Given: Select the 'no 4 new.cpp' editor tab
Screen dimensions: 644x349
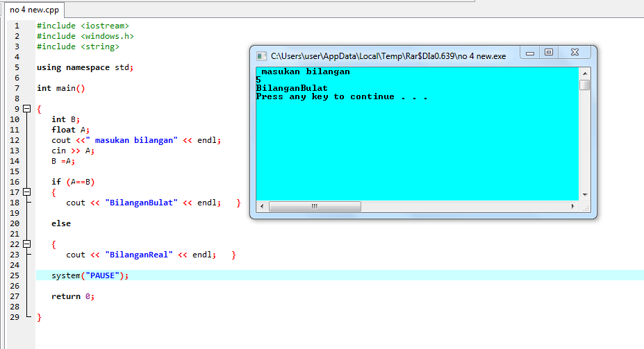Looking at the screenshot, I should click(34, 10).
